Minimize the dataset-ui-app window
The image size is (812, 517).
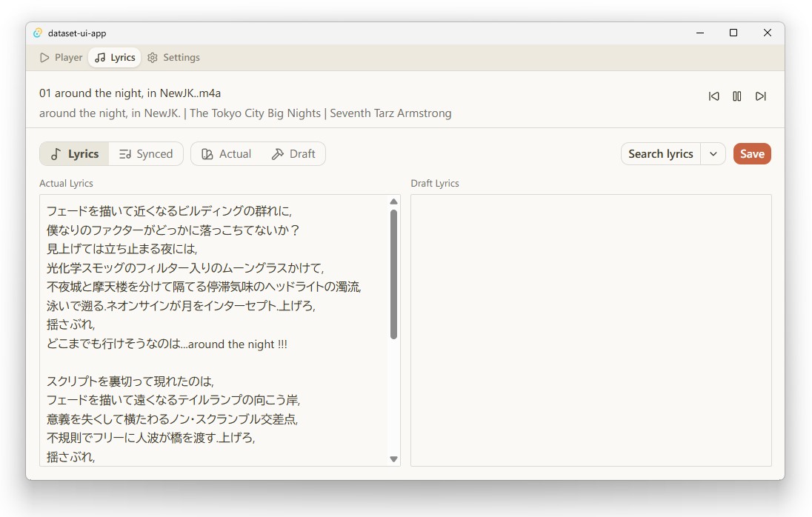coord(700,33)
